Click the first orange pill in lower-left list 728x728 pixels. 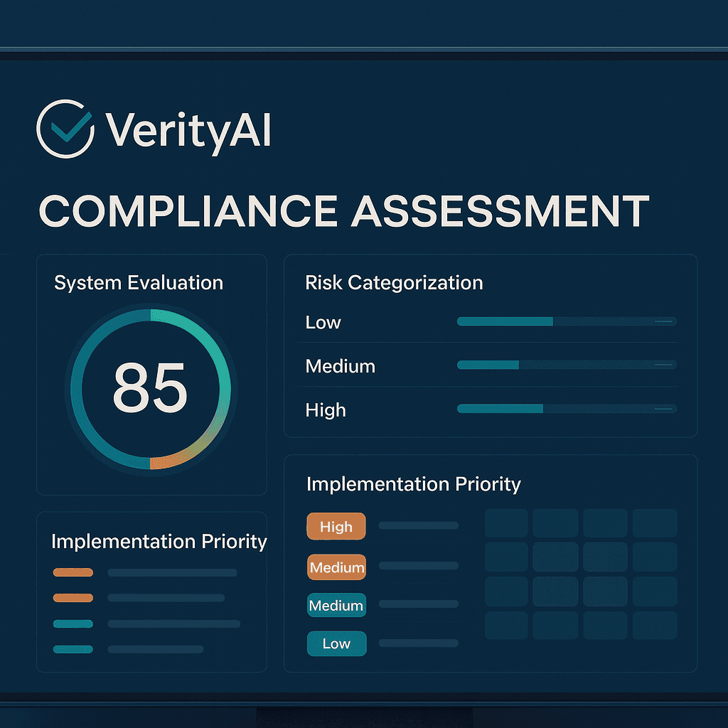point(73,572)
